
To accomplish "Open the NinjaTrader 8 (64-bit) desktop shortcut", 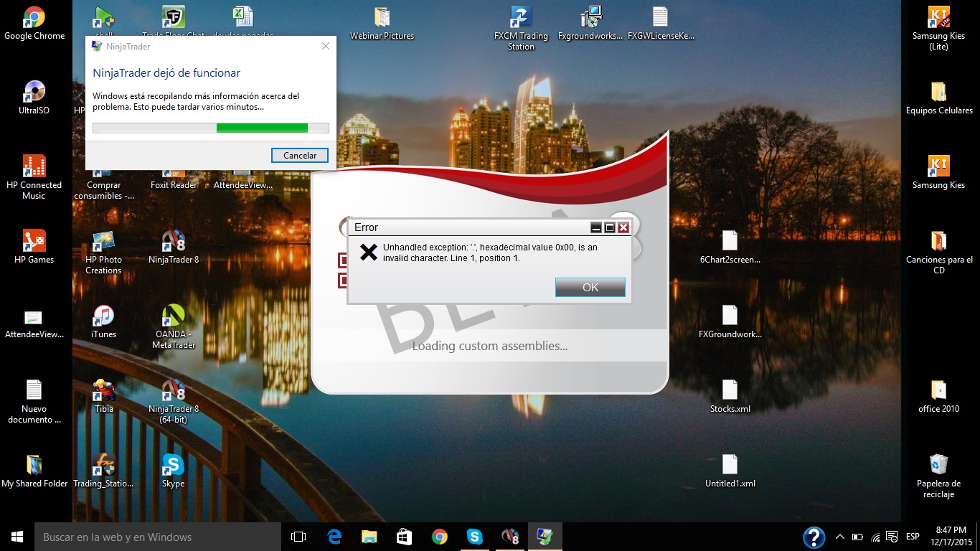I will coord(173,402).
